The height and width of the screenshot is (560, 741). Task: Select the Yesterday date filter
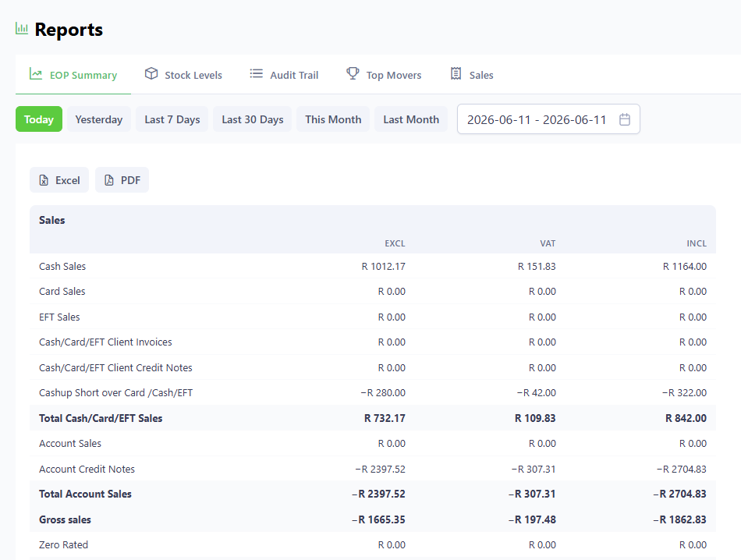[99, 119]
